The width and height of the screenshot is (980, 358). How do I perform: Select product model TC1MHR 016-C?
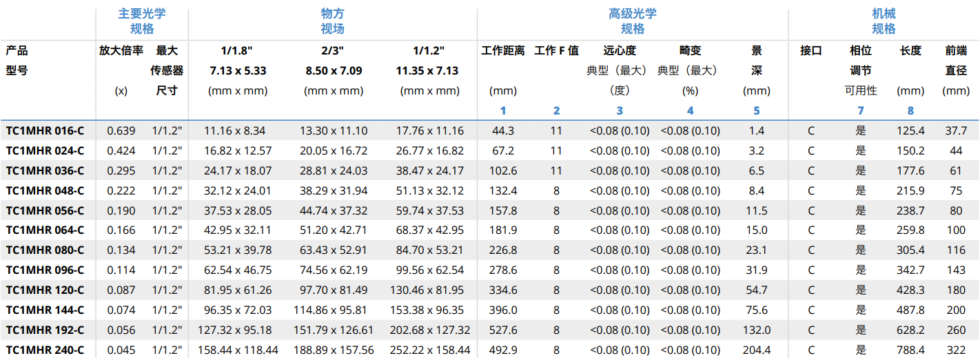pyautogui.click(x=45, y=130)
